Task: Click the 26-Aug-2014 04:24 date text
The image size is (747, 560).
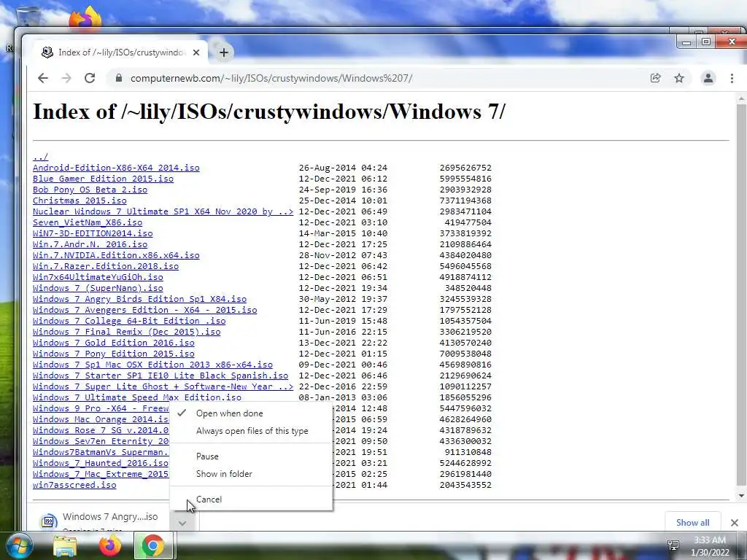Action: [343, 168]
